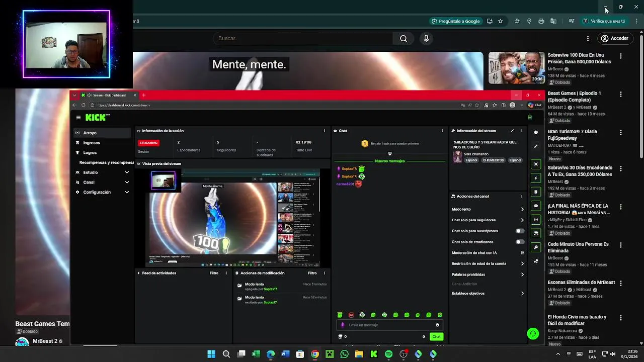Open Kick app from the taskbar
Image resolution: width=644 pixels, height=362 pixels.
click(374, 354)
